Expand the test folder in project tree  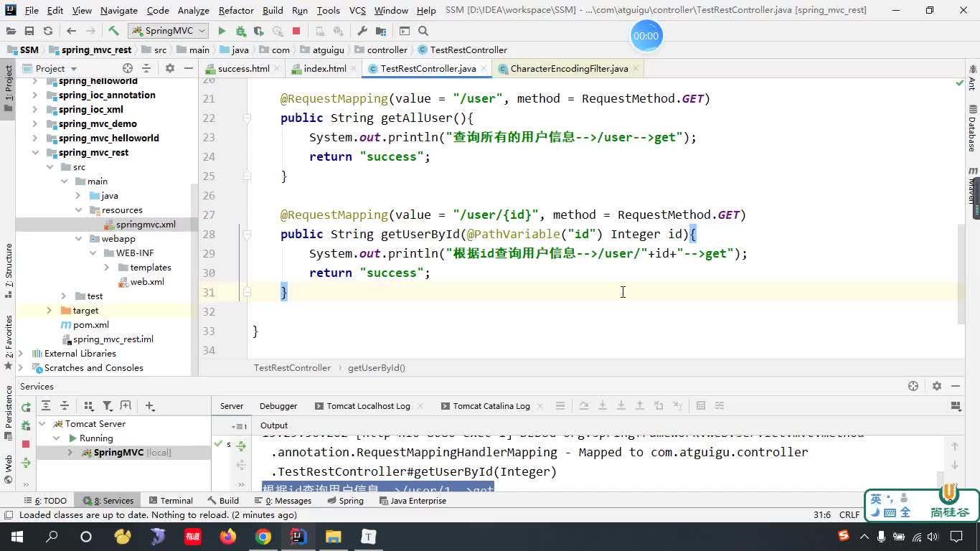coord(64,296)
